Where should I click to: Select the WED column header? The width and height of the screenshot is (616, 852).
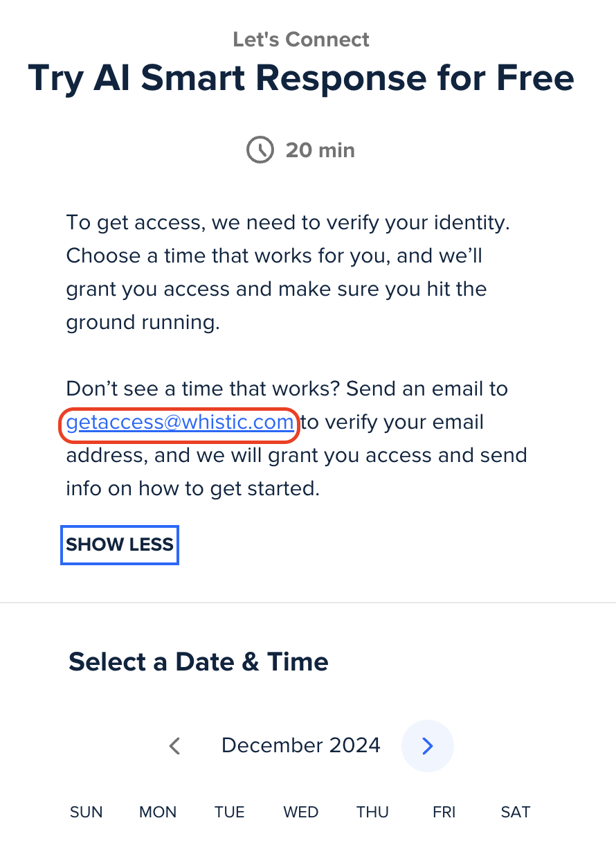301,812
